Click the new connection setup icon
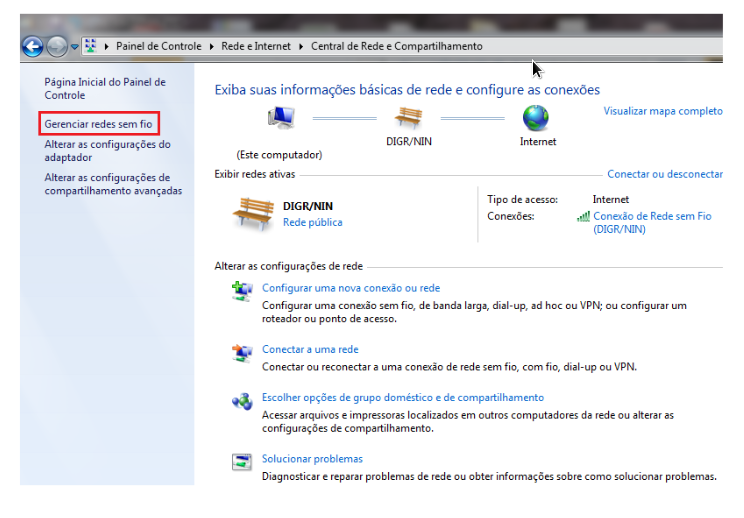This screenshot has height=518, width=744. click(242, 291)
